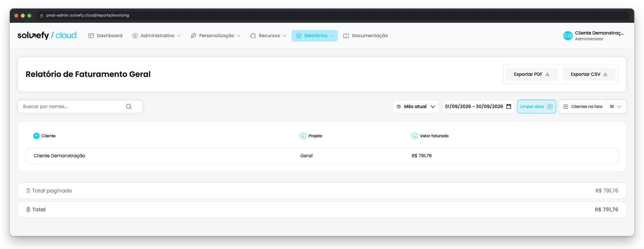Image resolution: width=644 pixels, height=249 pixels.
Task: Focus the Buscar por nomes search field
Action: tap(80, 106)
